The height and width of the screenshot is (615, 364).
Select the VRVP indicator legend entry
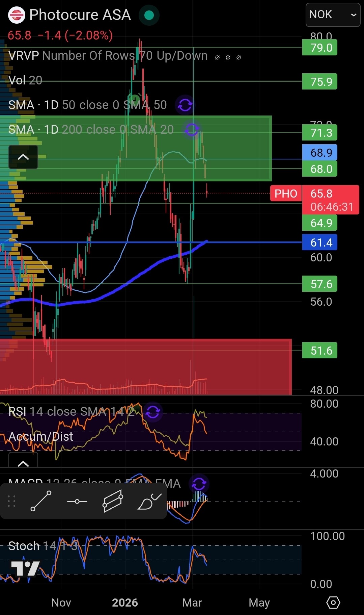pos(108,56)
